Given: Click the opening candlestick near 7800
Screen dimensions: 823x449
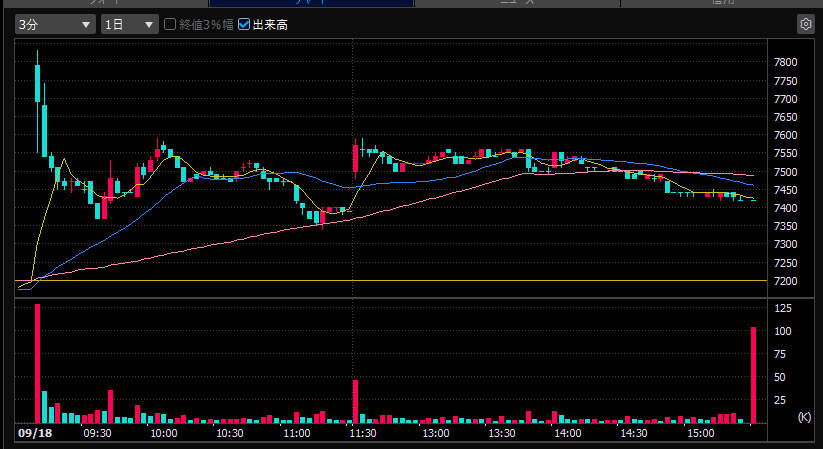Looking at the screenshot, I should [x=37, y=83].
